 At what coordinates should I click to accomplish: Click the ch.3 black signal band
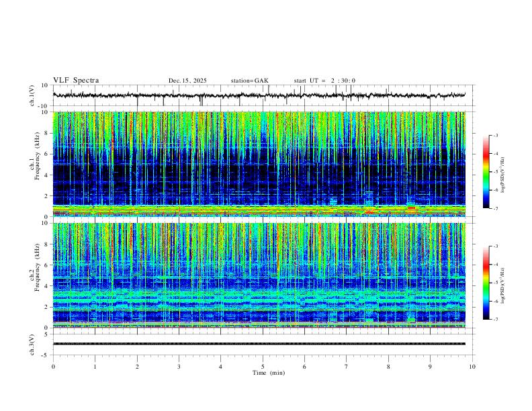coord(259,344)
